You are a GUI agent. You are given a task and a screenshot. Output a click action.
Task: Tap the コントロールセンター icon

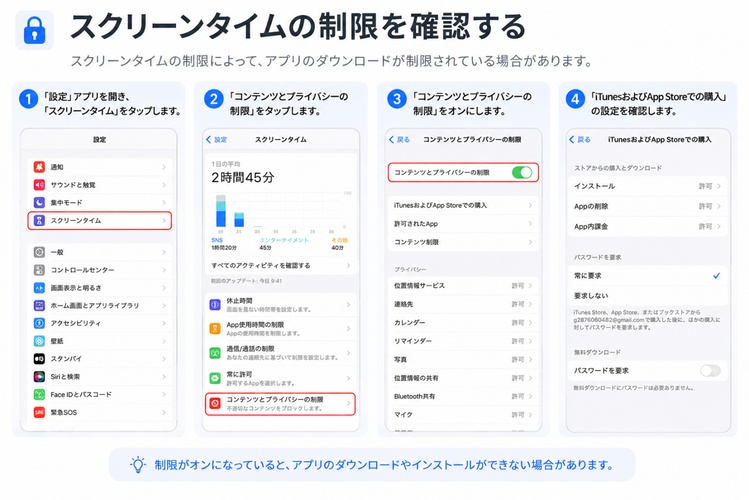pos(39,270)
